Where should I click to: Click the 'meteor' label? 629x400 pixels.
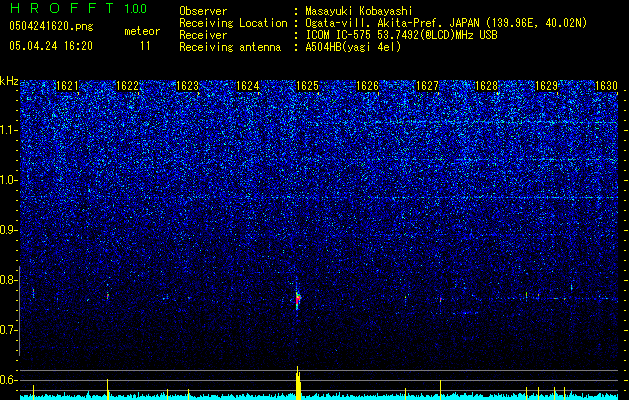142,31
